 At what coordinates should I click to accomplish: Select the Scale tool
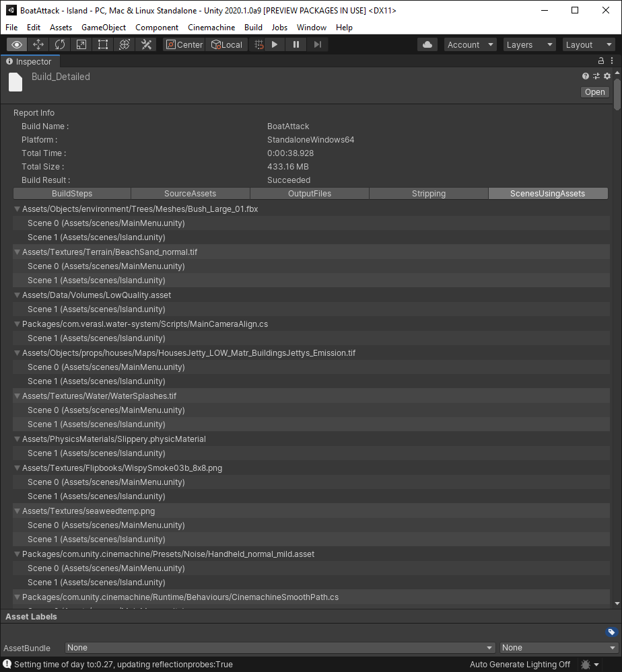pyautogui.click(x=81, y=44)
